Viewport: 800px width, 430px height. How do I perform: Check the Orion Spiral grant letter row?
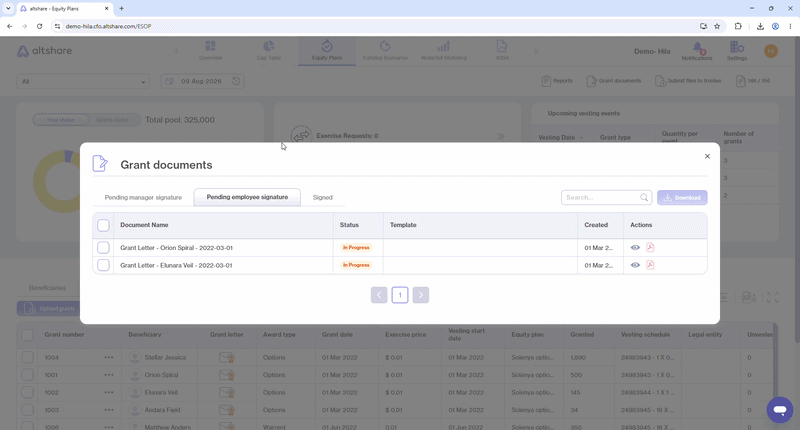click(x=103, y=247)
